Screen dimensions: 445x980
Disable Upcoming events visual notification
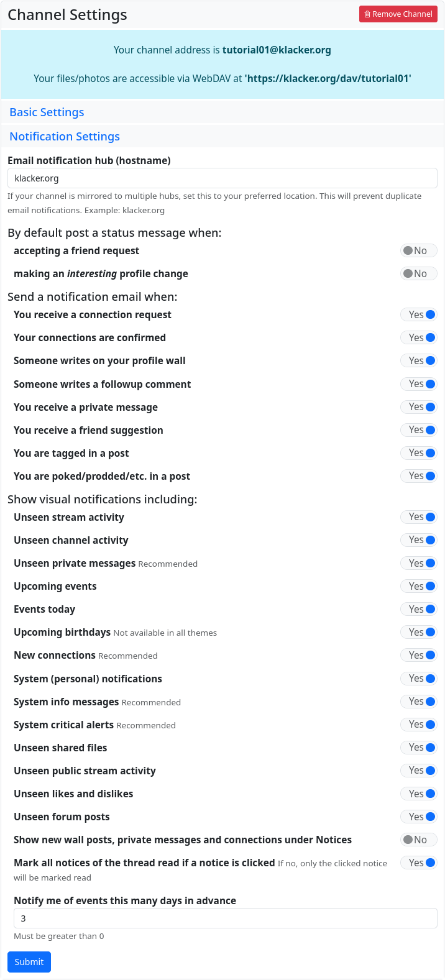(x=418, y=587)
